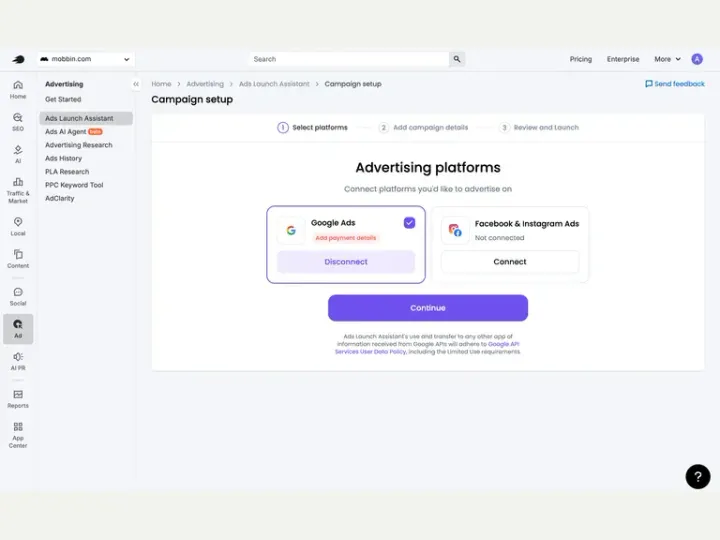Click the 'Not connected' status text

point(499,238)
